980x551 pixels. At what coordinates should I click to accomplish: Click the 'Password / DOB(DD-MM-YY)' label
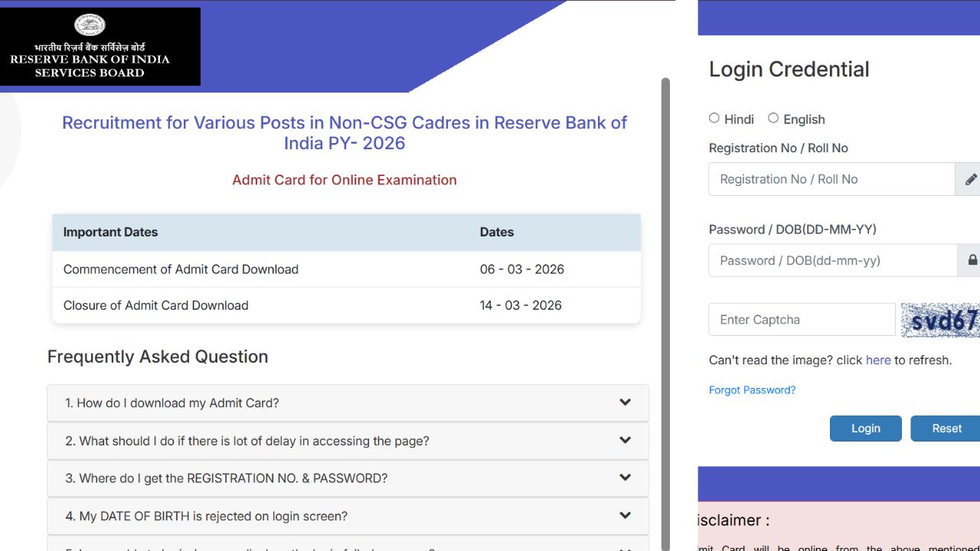(792, 230)
